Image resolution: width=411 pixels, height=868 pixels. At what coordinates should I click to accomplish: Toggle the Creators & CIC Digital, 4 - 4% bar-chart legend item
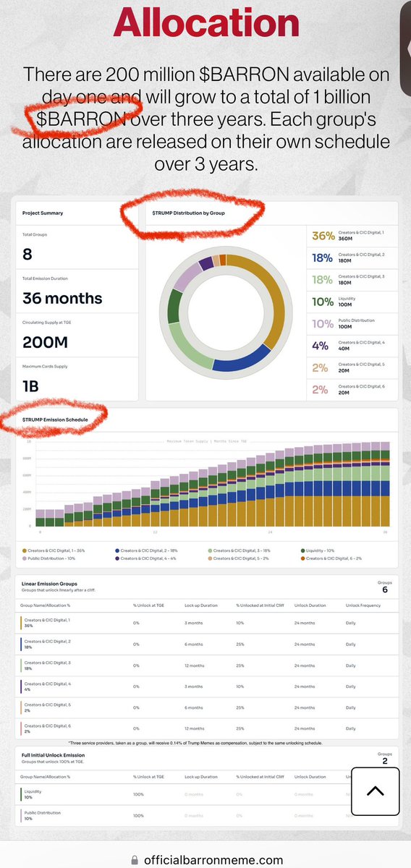(x=145, y=558)
